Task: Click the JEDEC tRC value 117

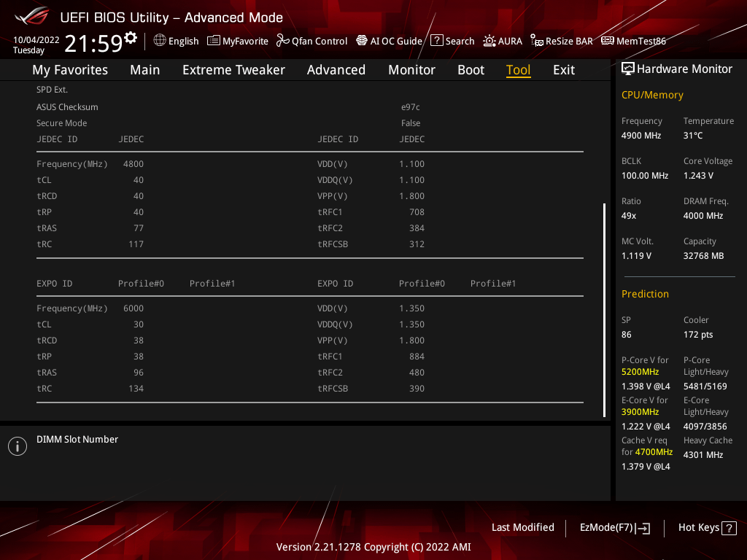Action: tap(136, 244)
